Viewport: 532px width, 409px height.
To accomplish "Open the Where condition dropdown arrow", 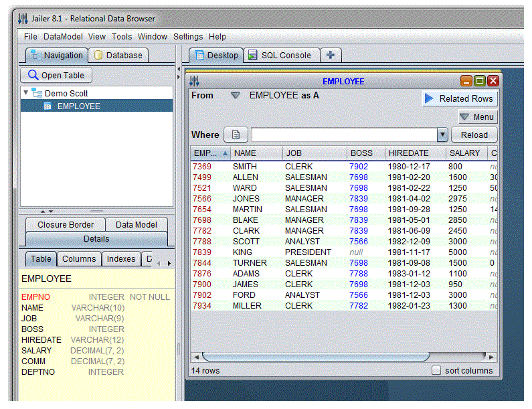I will point(442,135).
